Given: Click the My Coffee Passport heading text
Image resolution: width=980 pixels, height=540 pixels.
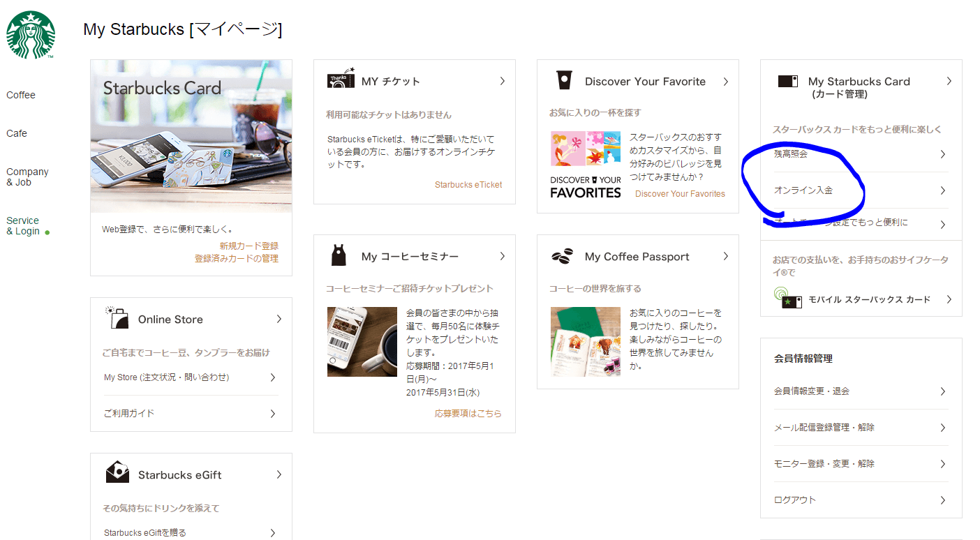Looking at the screenshot, I should point(637,257).
